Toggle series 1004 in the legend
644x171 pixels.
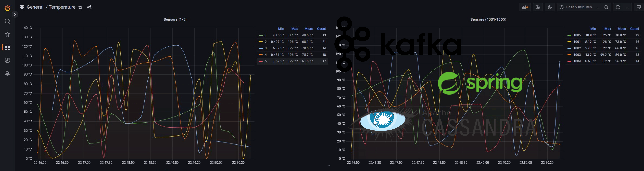pos(577,61)
